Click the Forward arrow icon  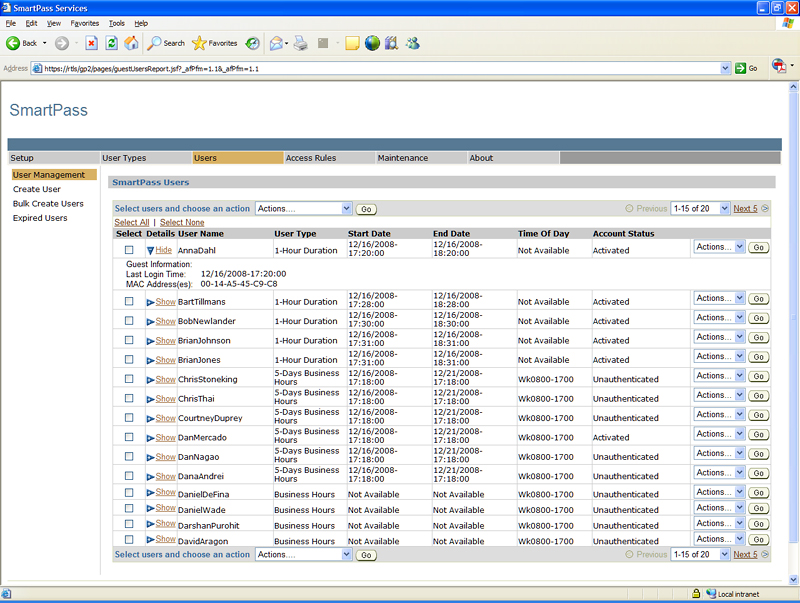click(62, 43)
